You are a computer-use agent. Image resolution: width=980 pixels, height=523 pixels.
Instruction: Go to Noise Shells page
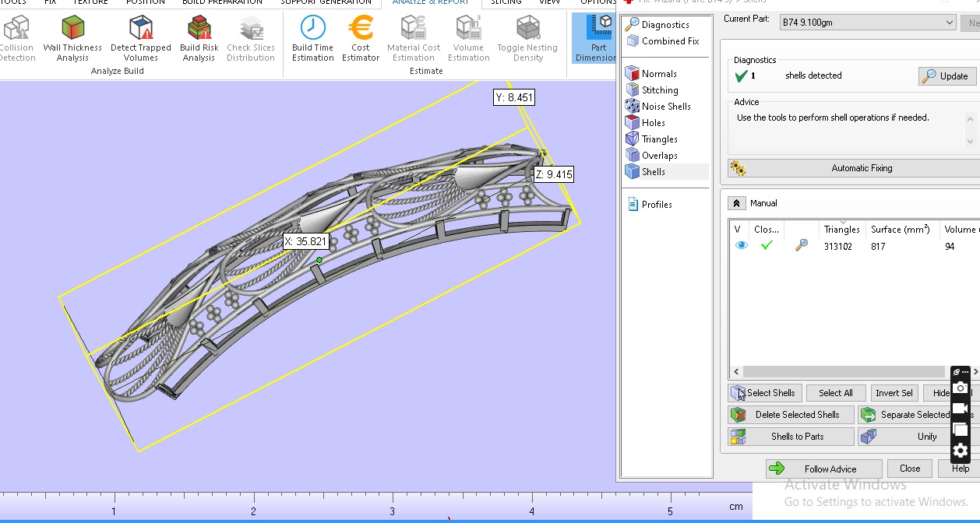tap(658, 107)
